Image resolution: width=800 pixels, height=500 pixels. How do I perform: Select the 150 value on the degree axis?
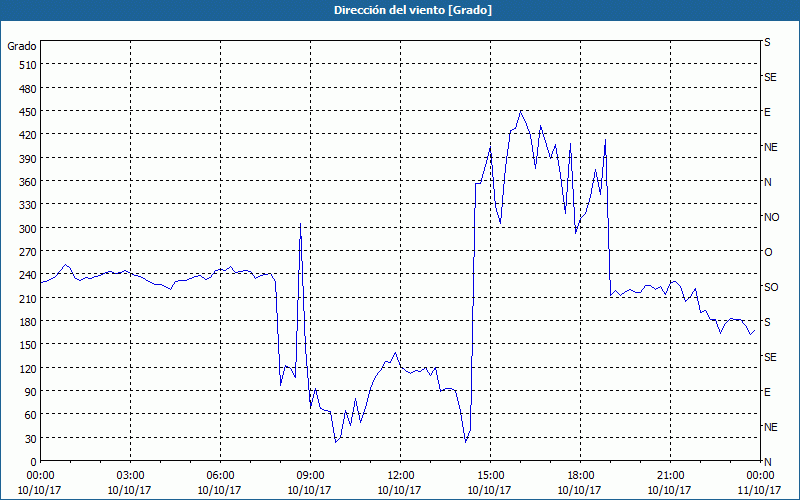(28, 345)
